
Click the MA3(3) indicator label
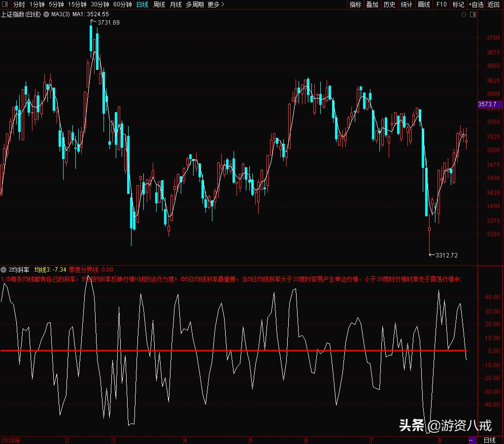tap(61, 14)
